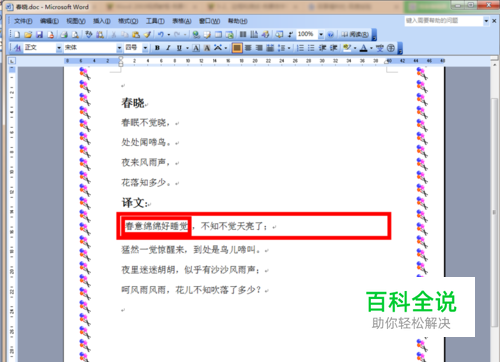Apply character shading using shaded A icon
Viewport: 500px width, 362px height.
[x=207, y=48]
